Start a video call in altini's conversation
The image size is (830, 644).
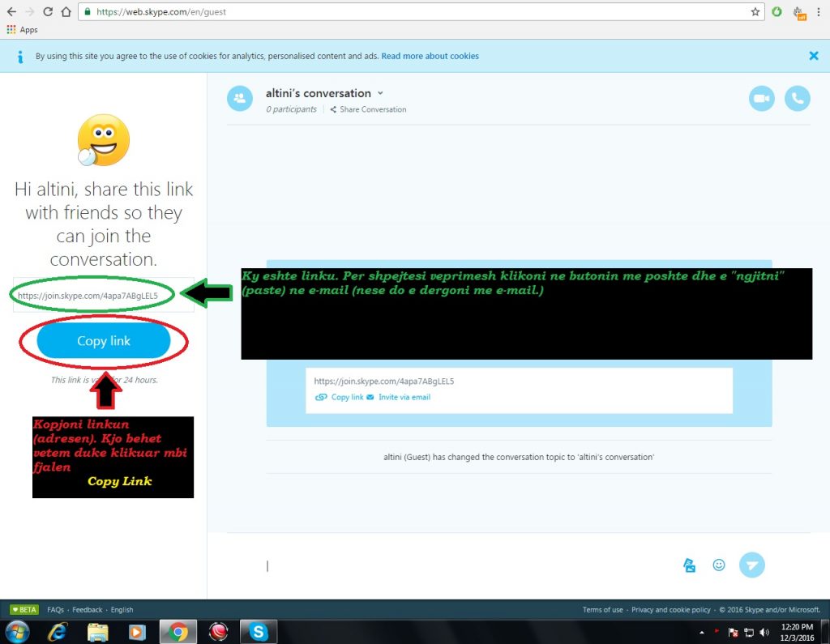pos(761,99)
